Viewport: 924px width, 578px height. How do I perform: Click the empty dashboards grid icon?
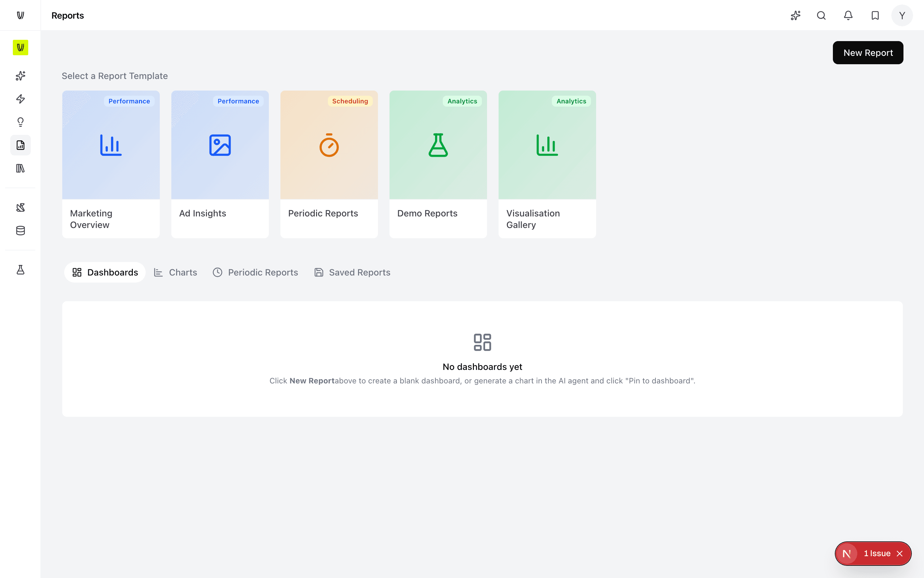[x=482, y=342]
